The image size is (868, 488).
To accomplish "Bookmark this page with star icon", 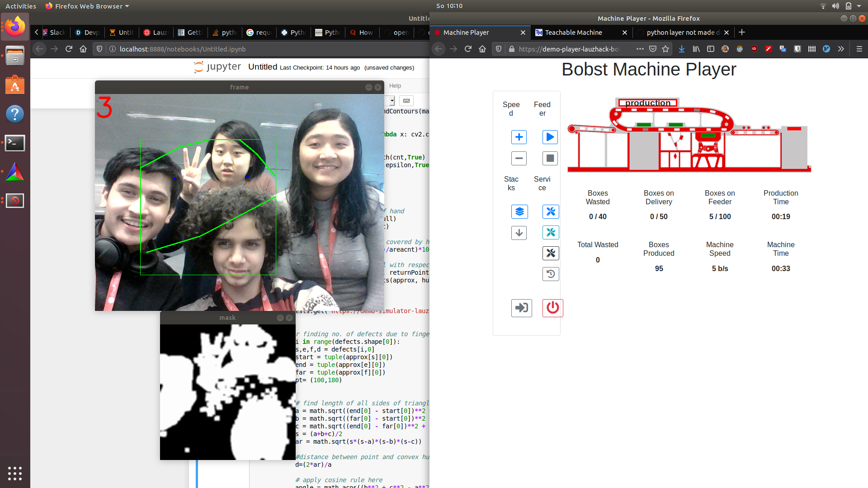I will [x=665, y=49].
